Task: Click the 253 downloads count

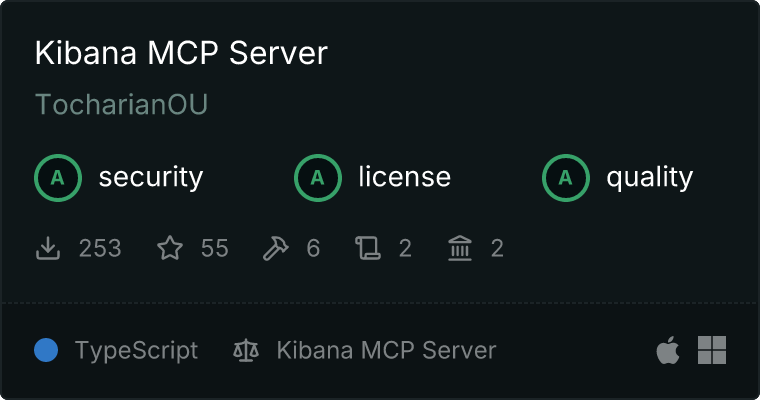Action: click(x=100, y=248)
